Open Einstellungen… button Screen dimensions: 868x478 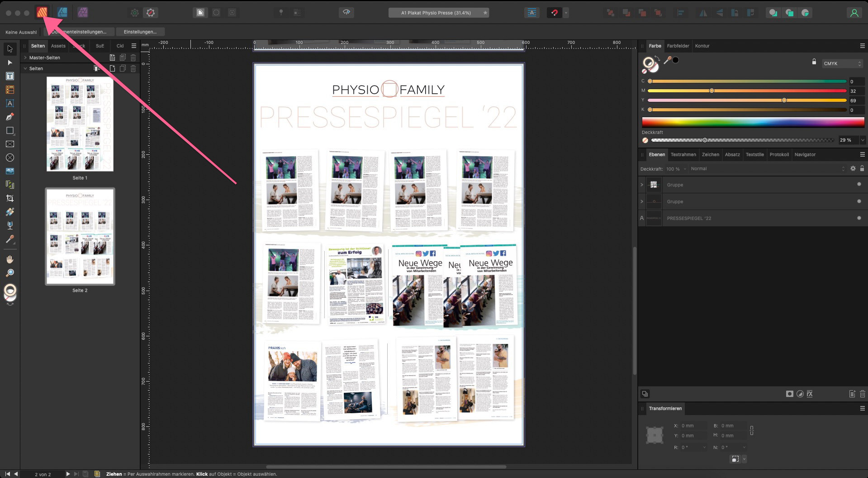pyautogui.click(x=140, y=32)
